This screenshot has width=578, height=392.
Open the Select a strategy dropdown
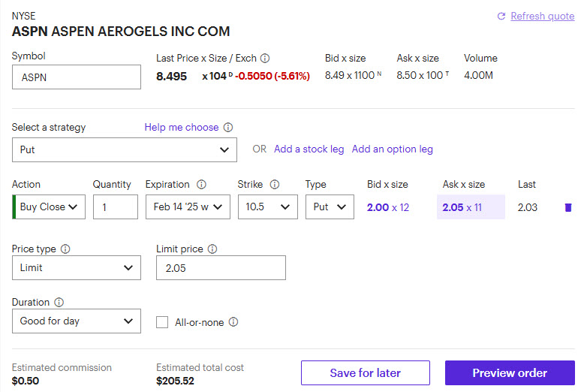pyautogui.click(x=125, y=149)
